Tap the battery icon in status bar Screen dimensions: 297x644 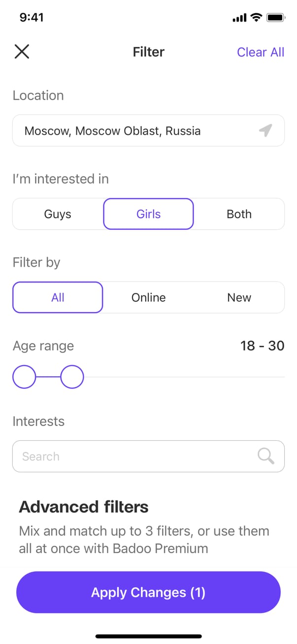275,18
